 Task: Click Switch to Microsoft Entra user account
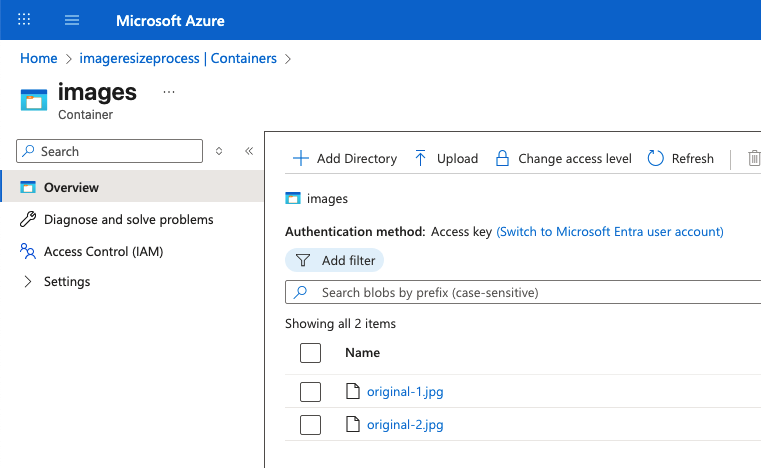[x=609, y=231]
